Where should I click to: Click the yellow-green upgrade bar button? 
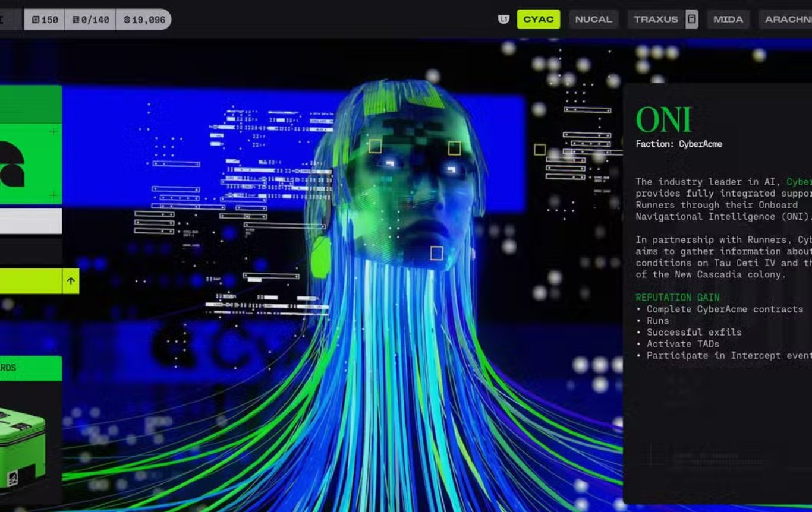30,281
